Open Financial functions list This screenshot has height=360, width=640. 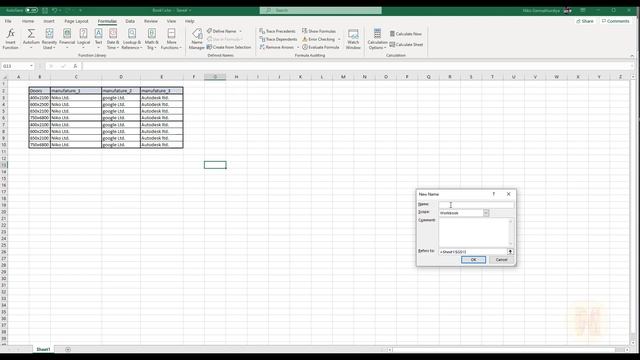67,39
